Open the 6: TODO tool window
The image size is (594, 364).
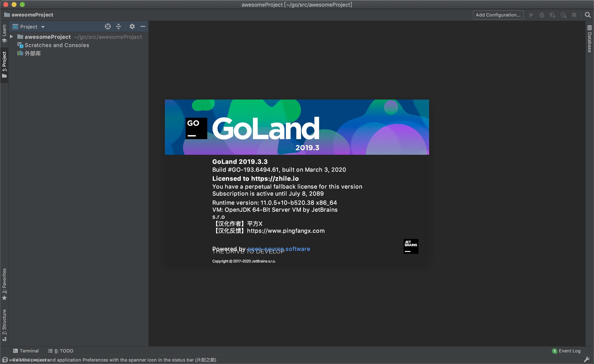click(x=61, y=351)
